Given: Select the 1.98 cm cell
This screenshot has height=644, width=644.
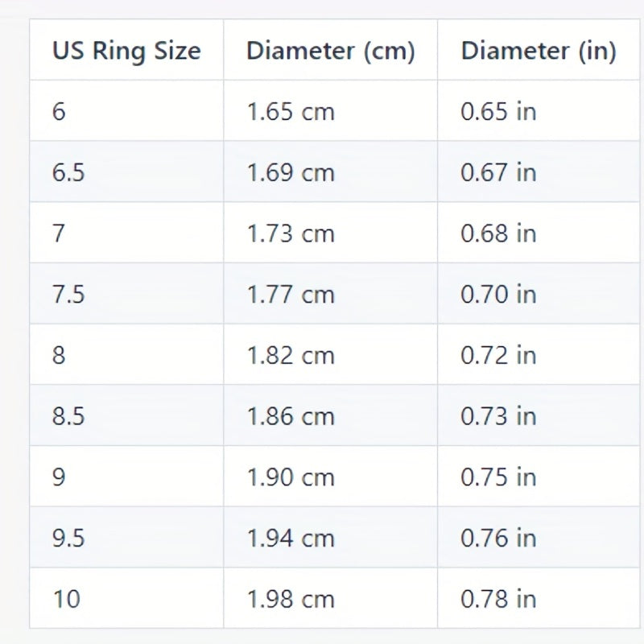Looking at the screenshot, I should [x=331, y=598].
